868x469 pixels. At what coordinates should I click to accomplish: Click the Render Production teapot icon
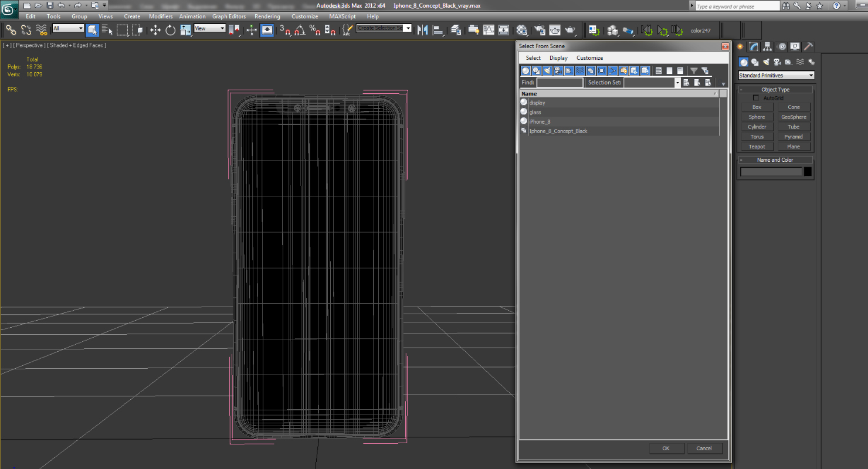point(570,30)
